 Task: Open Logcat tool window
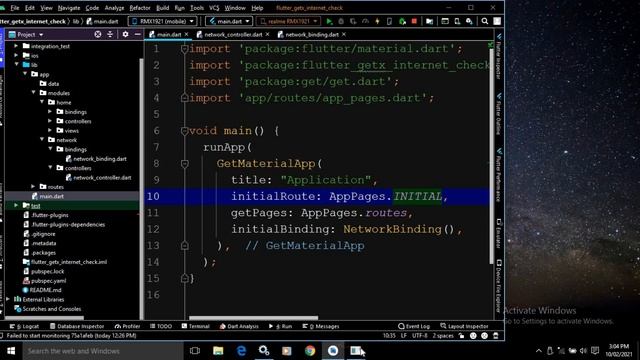24,326
